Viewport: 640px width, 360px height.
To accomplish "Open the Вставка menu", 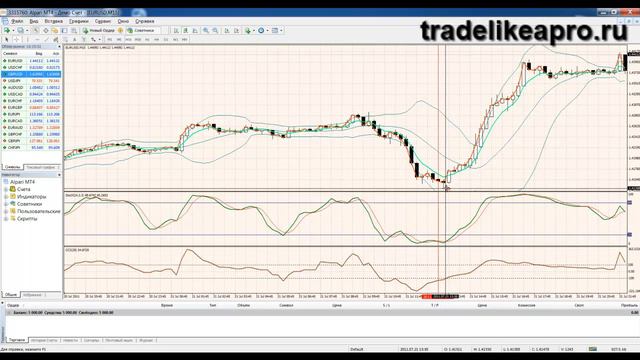I will click(53, 21).
